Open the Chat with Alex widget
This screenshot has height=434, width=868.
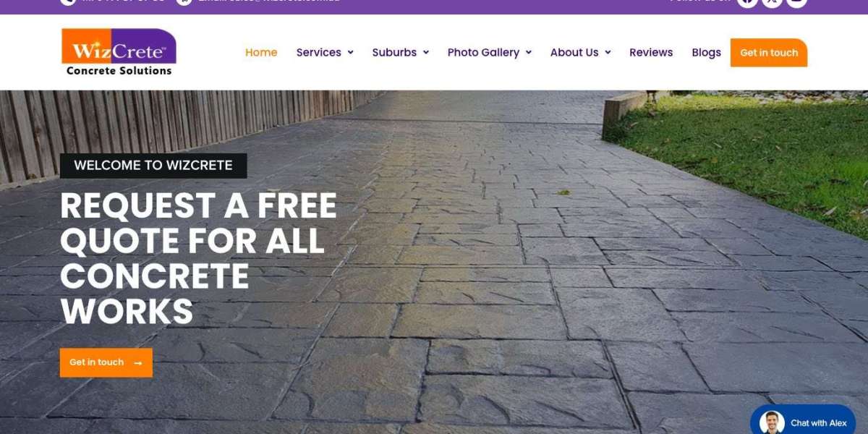[x=803, y=421]
